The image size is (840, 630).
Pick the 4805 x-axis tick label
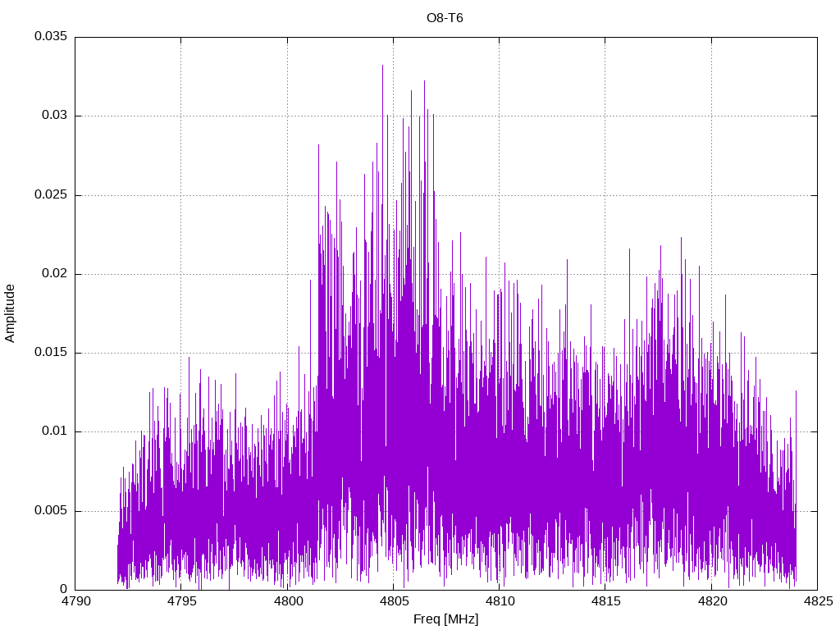(x=393, y=602)
